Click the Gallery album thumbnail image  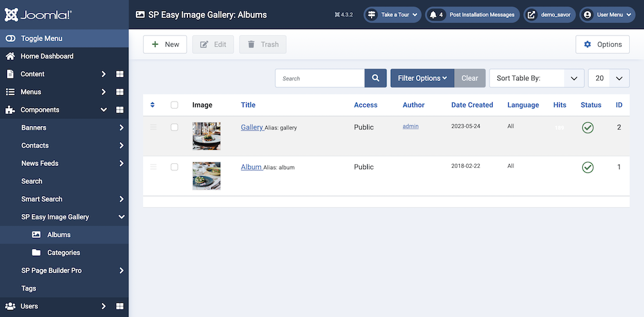point(206,136)
